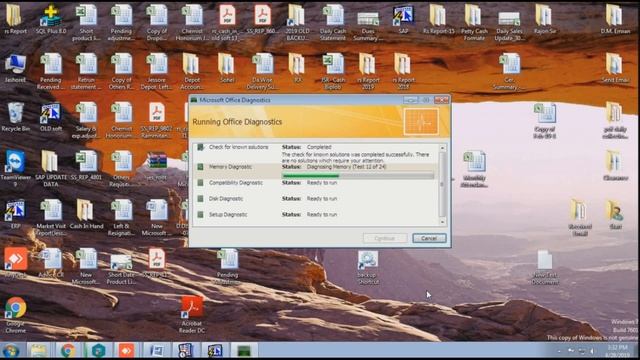Launch the ERP desktop shortcut

[x=15, y=214]
